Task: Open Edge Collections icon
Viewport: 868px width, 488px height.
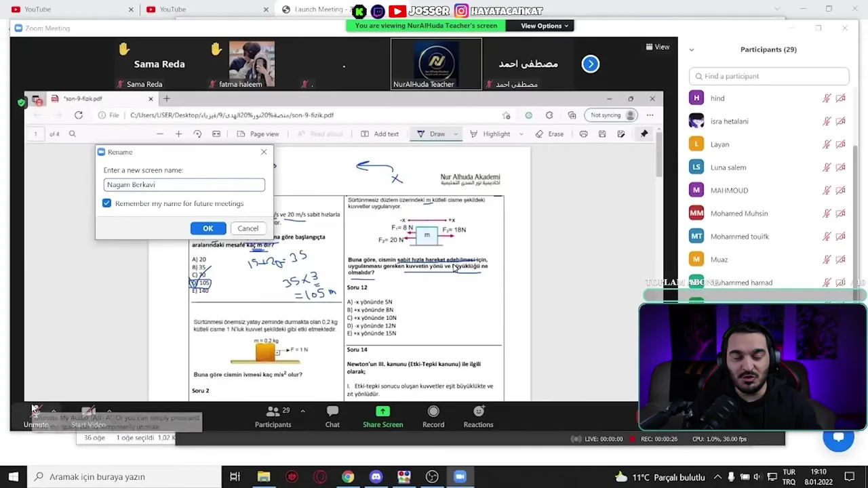Action: pos(572,115)
